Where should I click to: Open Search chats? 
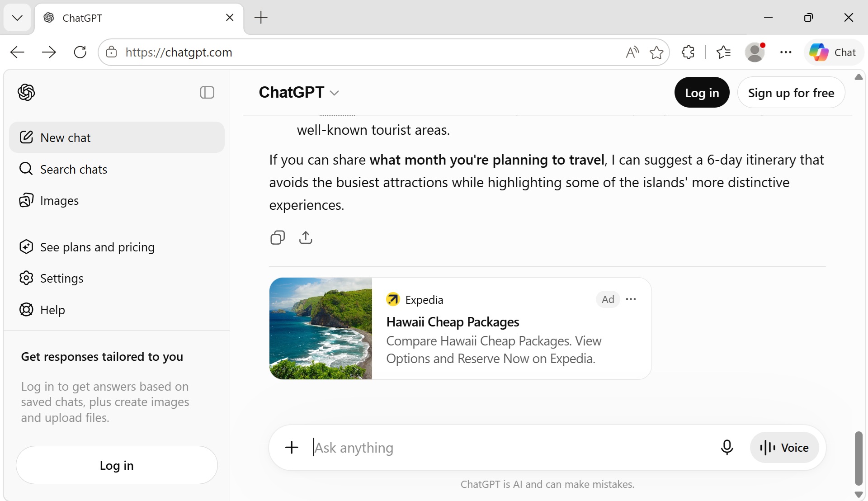[x=117, y=169]
